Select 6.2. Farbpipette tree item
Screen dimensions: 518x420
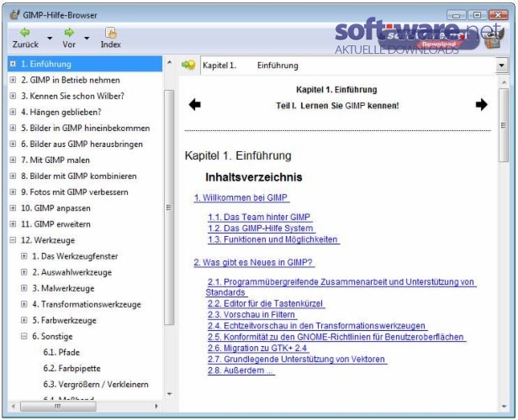tap(71, 368)
